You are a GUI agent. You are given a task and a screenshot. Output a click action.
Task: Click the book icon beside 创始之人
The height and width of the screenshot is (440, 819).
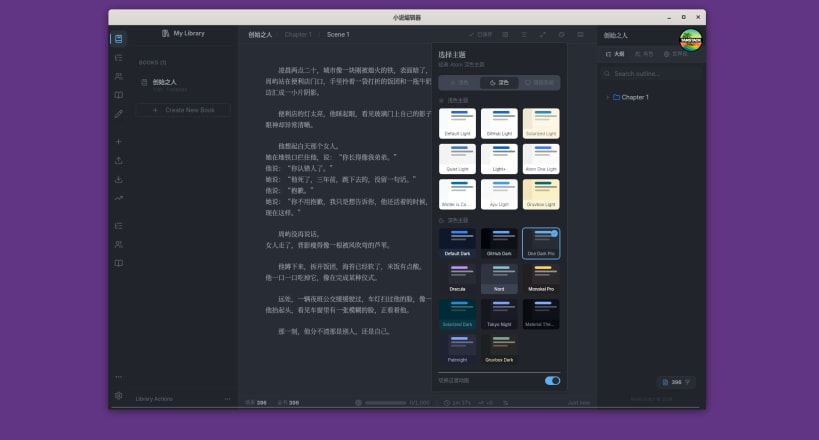click(144, 82)
